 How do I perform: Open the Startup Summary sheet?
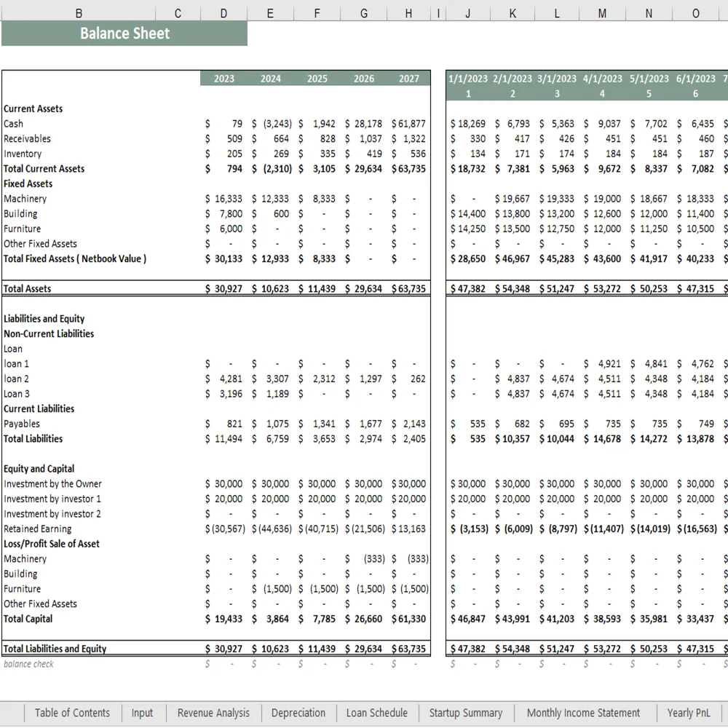[466, 713]
